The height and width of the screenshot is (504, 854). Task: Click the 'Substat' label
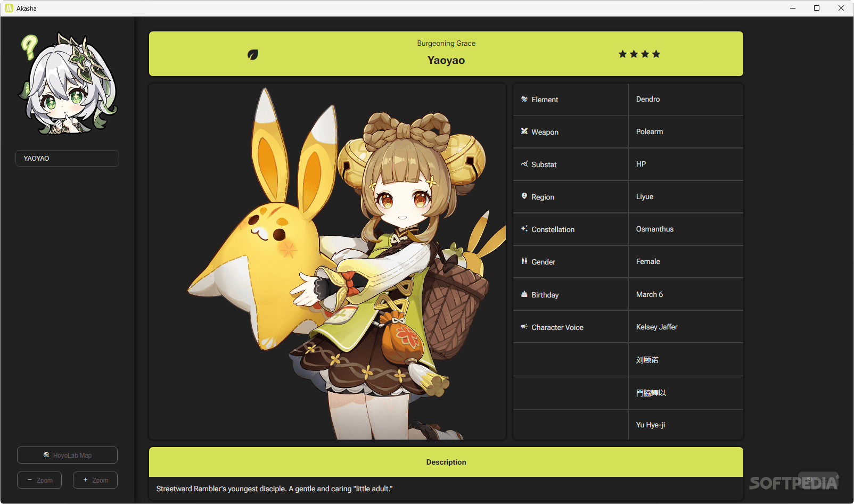(x=544, y=164)
